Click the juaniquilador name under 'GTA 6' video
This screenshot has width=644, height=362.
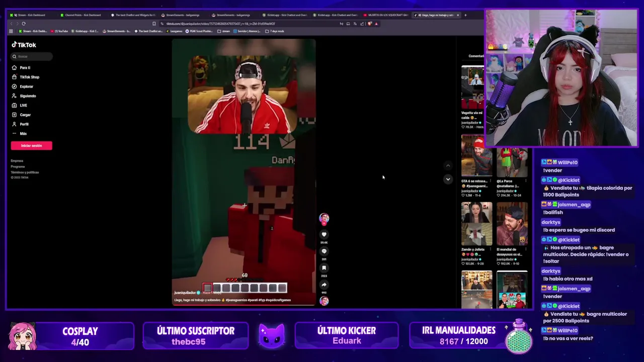470,191
